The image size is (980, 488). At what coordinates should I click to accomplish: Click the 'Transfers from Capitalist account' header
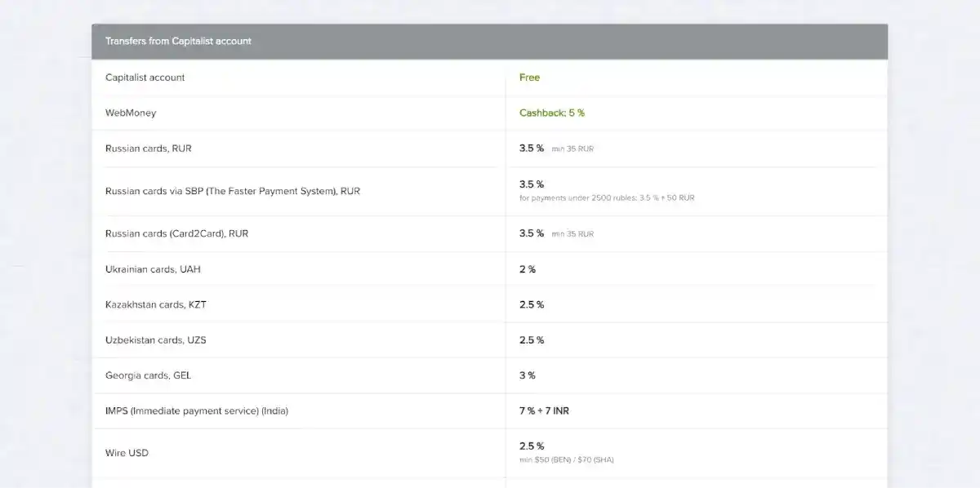click(x=178, y=41)
